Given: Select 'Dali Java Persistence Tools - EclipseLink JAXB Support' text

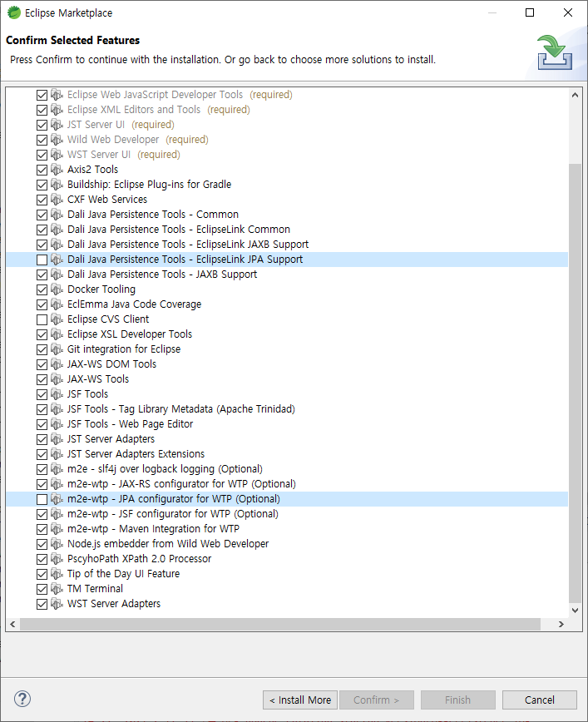Looking at the screenshot, I should tap(188, 245).
